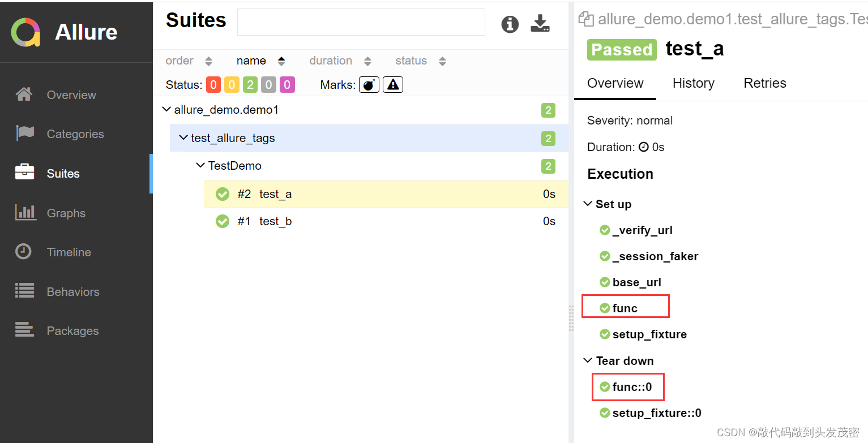This screenshot has width=868, height=443.
Task: Click the Suites briefcase icon
Action: (x=24, y=173)
